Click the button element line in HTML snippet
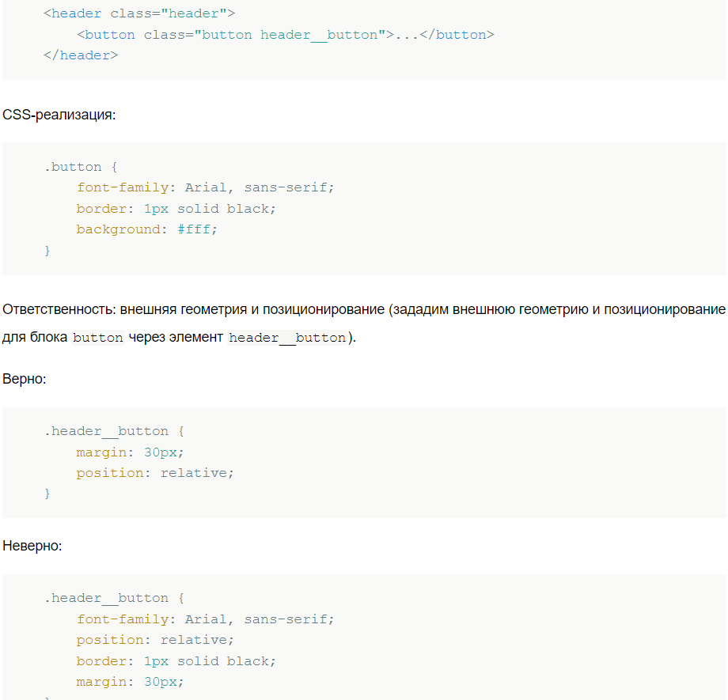The width and height of the screenshot is (728, 700). pyautogui.click(x=285, y=35)
